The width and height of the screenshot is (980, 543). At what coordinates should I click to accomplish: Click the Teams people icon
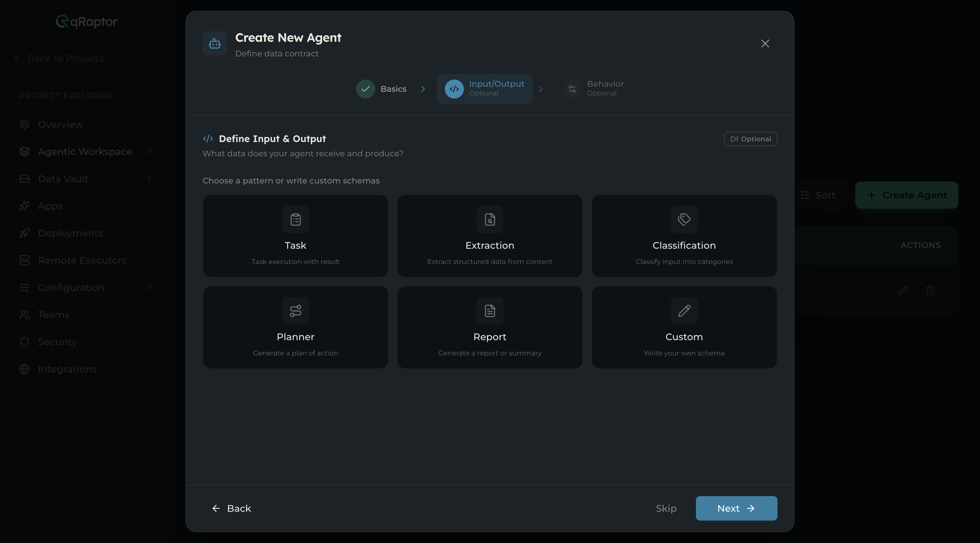point(24,315)
